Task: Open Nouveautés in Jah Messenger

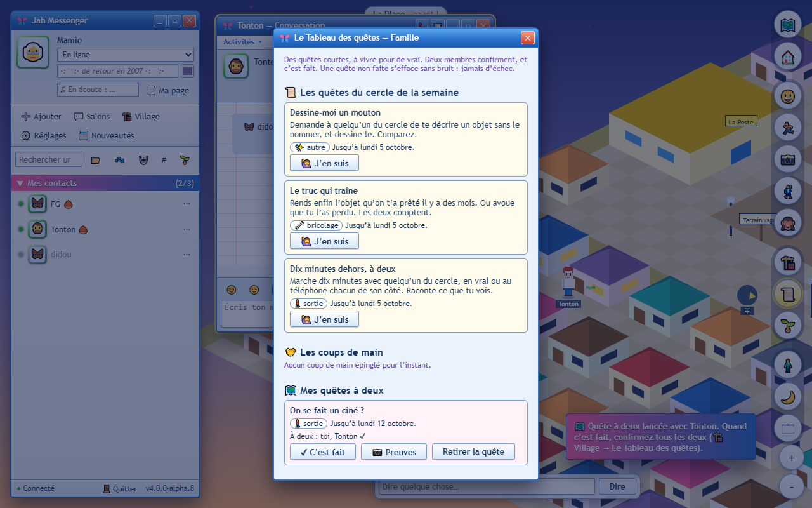Action: coord(106,135)
